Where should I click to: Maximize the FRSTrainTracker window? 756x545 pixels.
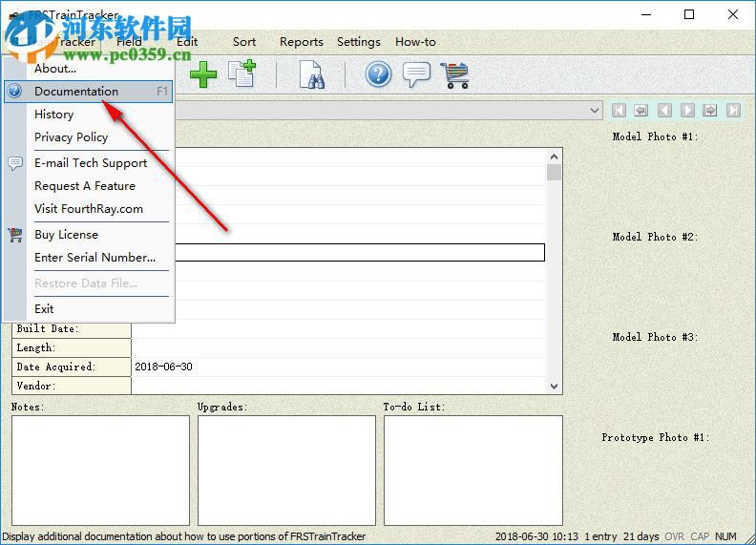coord(689,14)
